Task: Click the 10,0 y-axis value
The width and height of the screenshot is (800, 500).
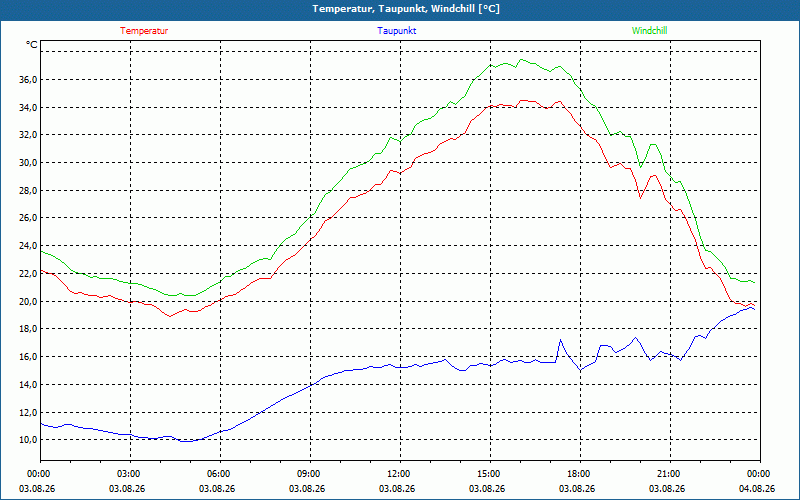Action: coord(29,439)
